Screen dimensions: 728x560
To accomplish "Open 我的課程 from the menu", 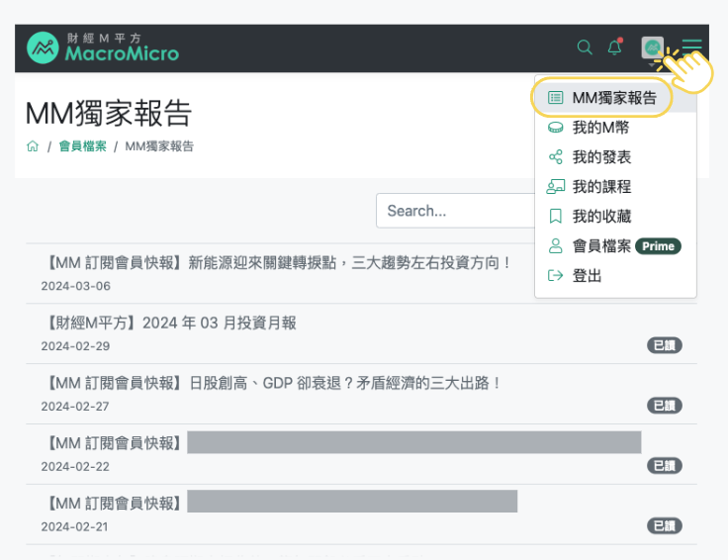I will coord(615,187).
